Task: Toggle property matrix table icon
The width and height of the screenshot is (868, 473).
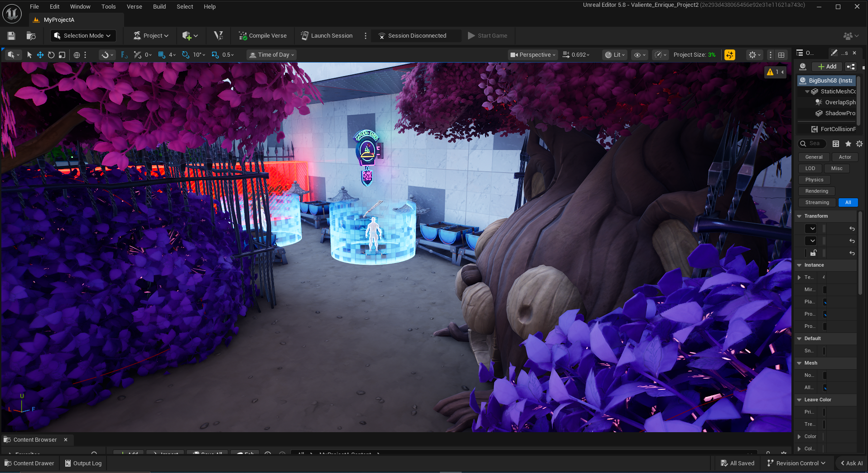Action: click(x=836, y=144)
